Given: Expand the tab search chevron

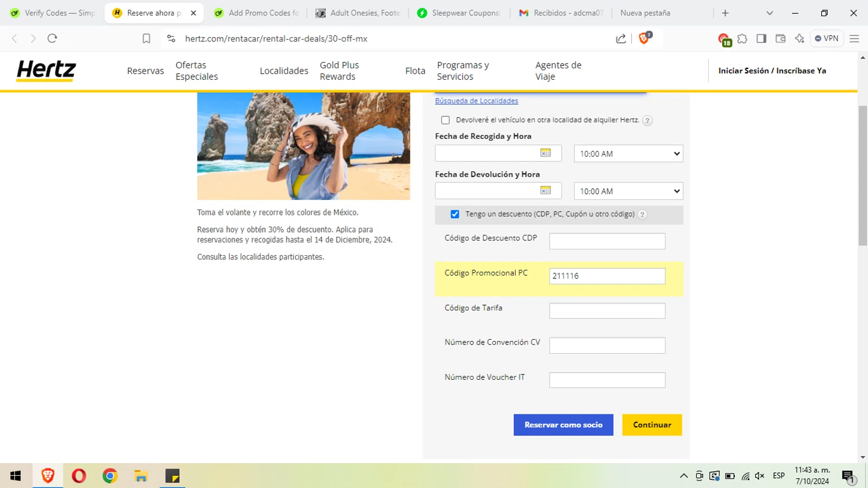Looking at the screenshot, I should pyautogui.click(x=770, y=13).
